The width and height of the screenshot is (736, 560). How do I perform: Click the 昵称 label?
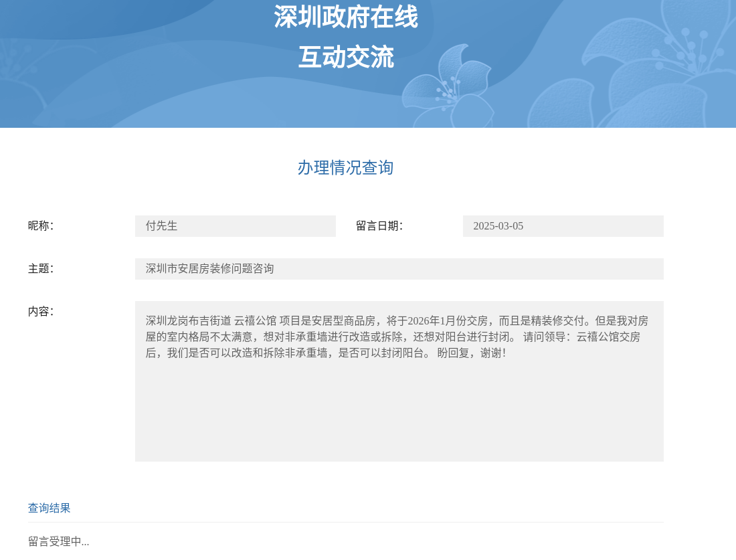tap(40, 225)
